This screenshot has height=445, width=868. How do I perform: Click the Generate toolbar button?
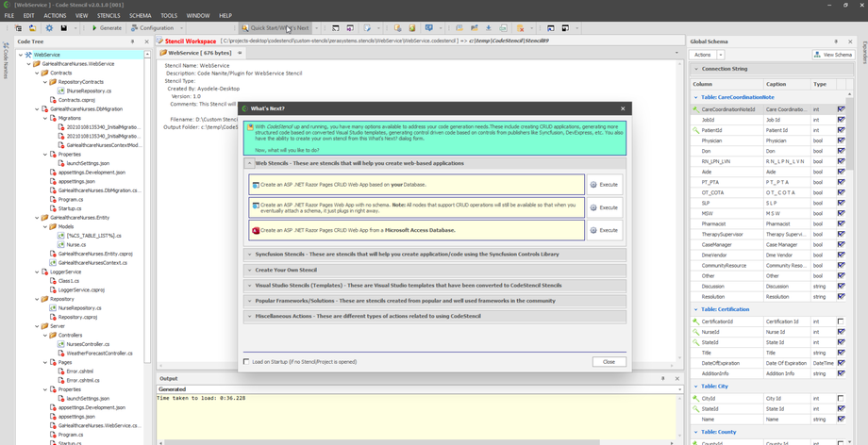(x=107, y=28)
